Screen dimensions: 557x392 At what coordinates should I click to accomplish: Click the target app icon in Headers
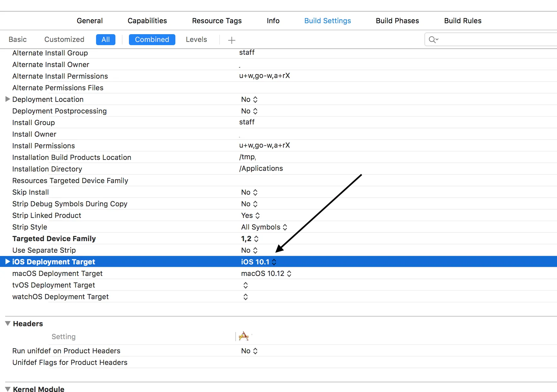pos(244,336)
